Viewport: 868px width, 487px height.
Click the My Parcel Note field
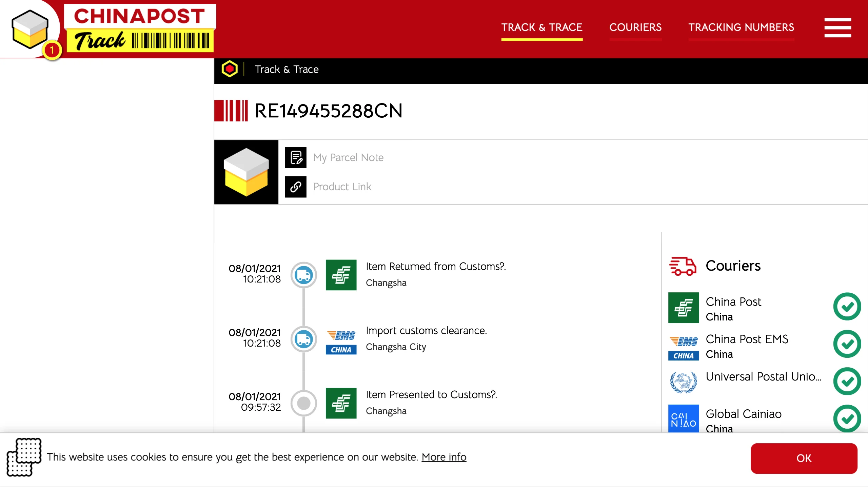click(348, 157)
